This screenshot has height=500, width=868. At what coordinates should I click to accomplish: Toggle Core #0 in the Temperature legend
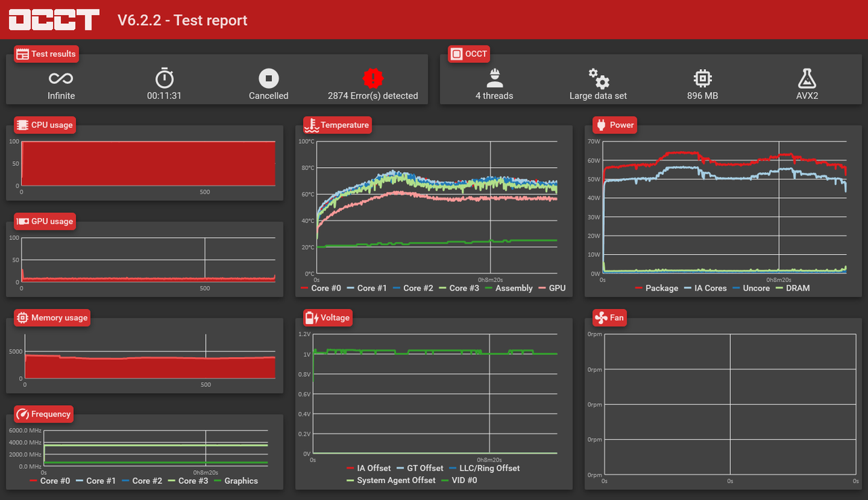(x=320, y=288)
